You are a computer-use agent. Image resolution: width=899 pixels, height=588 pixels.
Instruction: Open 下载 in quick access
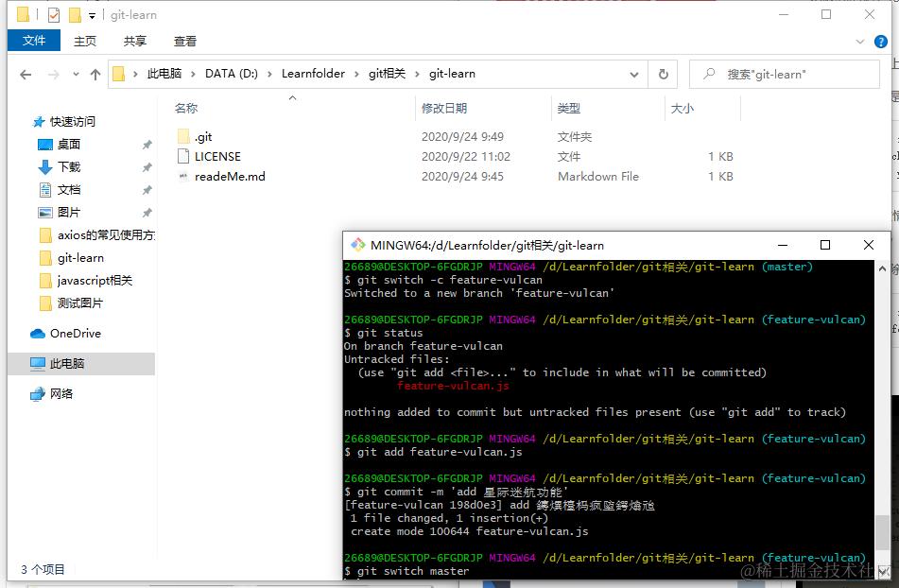point(69,166)
